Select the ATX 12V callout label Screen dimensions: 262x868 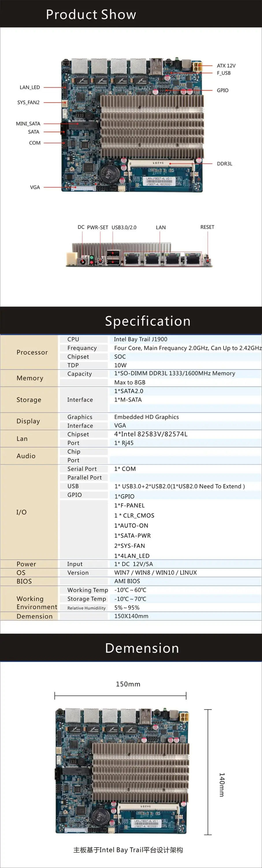226,66
